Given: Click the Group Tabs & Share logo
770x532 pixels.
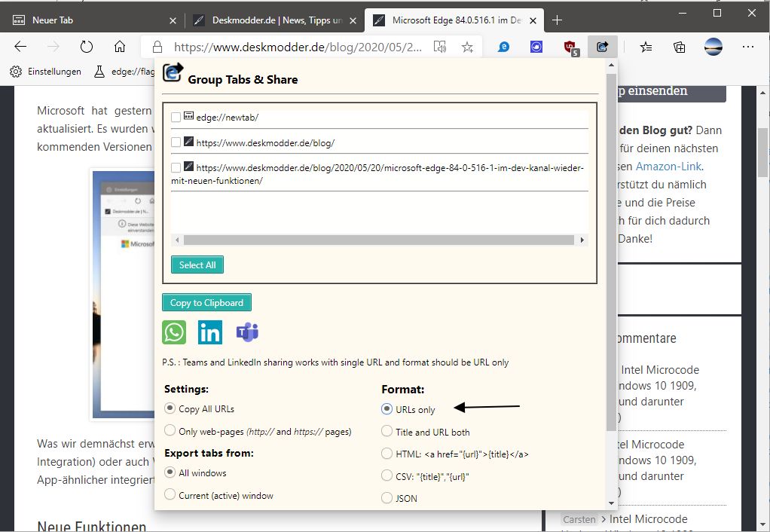Looking at the screenshot, I should coord(173,72).
